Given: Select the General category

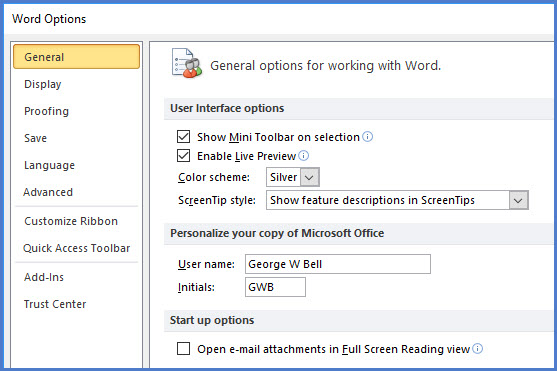Looking at the screenshot, I should point(76,57).
